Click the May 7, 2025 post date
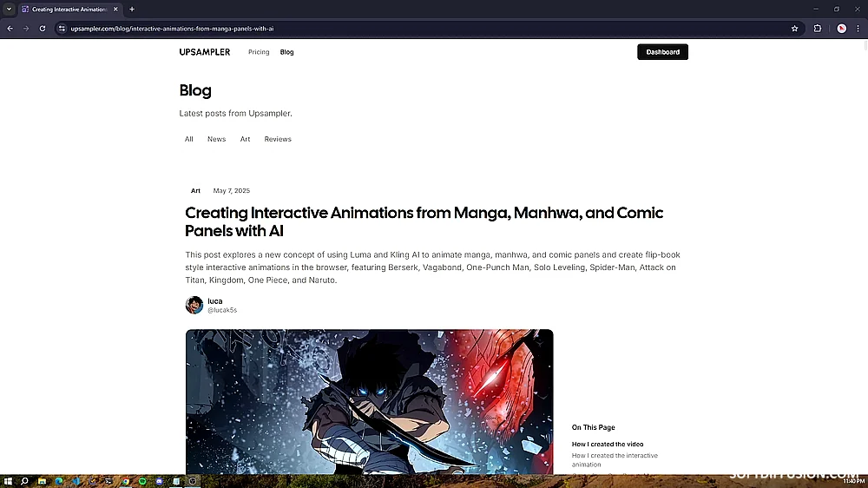This screenshot has height=488, width=868. click(232, 190)
